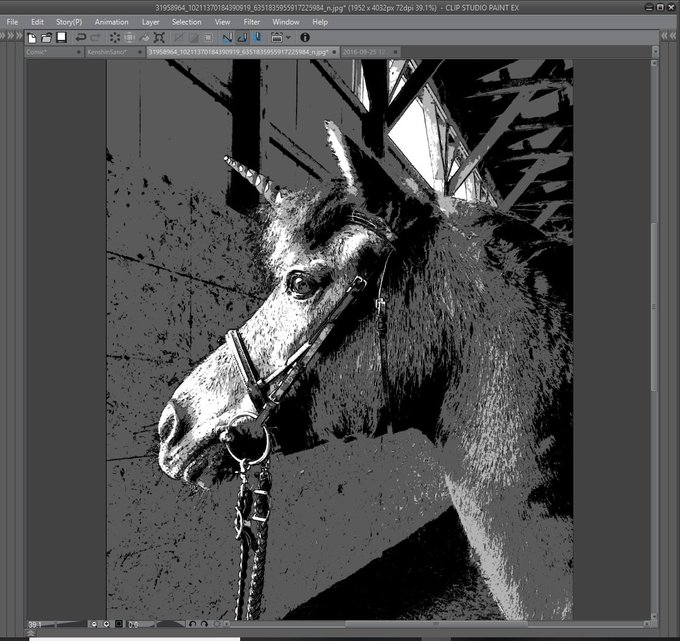
Task: Click Scale/Rotate transform icon
Action: click(x=159, y=38)
